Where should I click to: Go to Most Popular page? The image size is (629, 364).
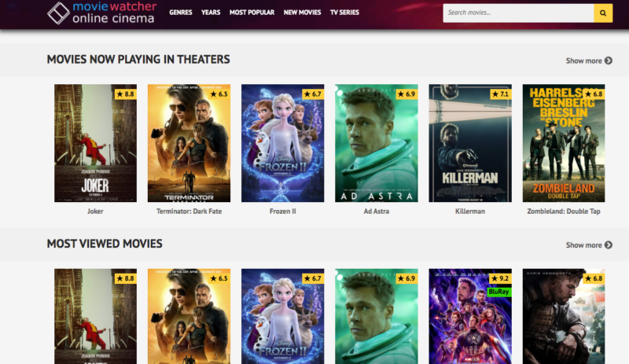(252, 13)
